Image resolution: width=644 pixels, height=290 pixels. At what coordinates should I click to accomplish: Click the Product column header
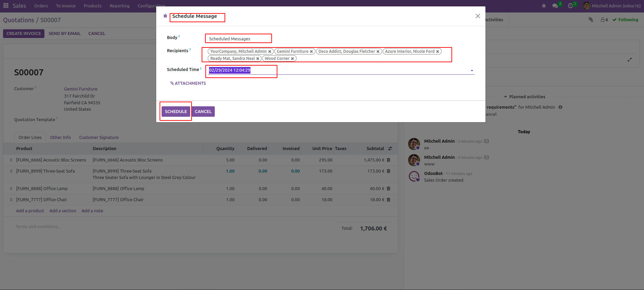24,149
